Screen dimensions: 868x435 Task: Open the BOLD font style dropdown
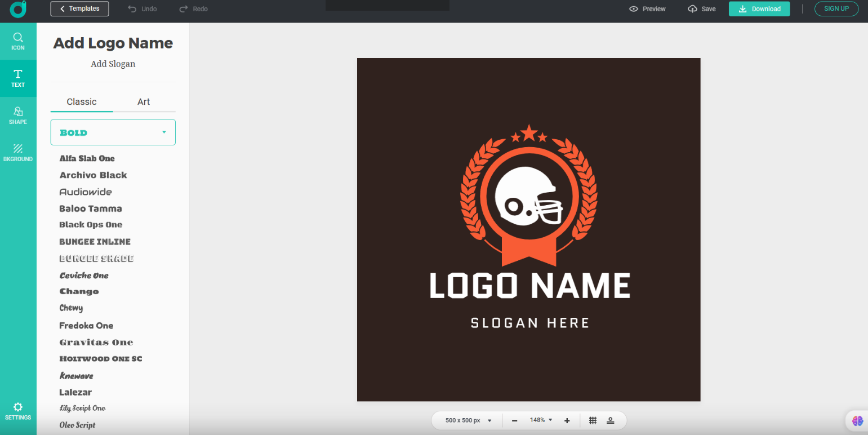point(164,132)
